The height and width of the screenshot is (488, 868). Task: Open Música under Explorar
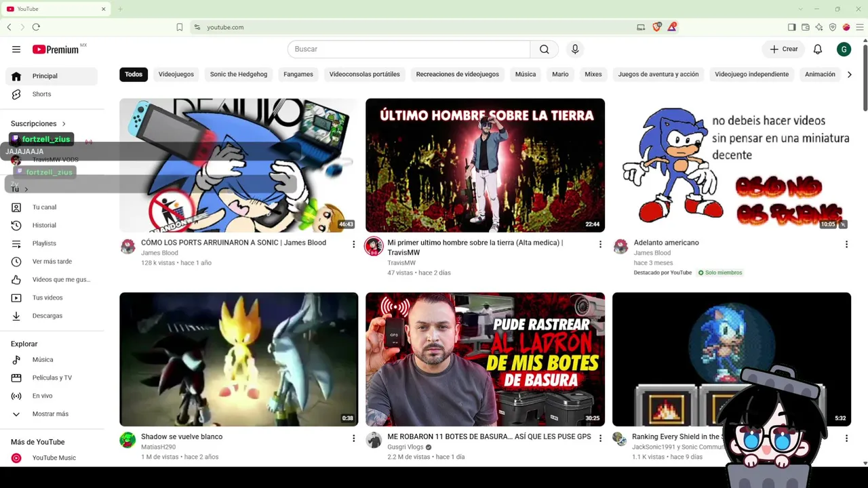click(52, 360)
